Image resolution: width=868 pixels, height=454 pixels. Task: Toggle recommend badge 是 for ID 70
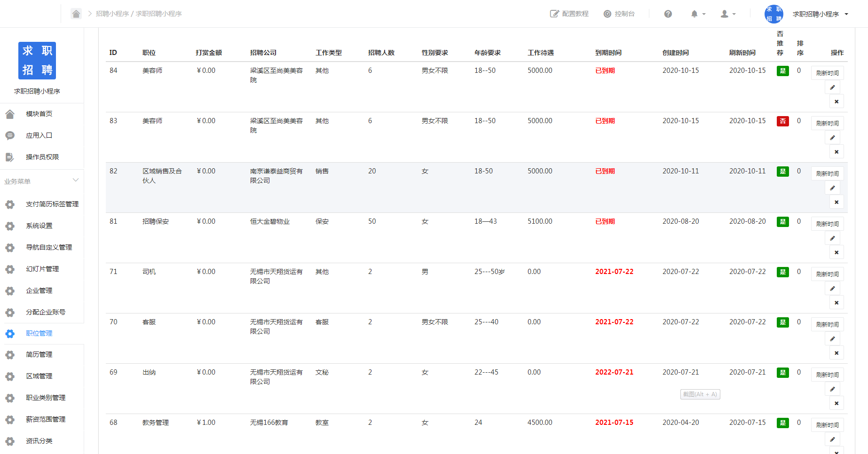point(782,322)
